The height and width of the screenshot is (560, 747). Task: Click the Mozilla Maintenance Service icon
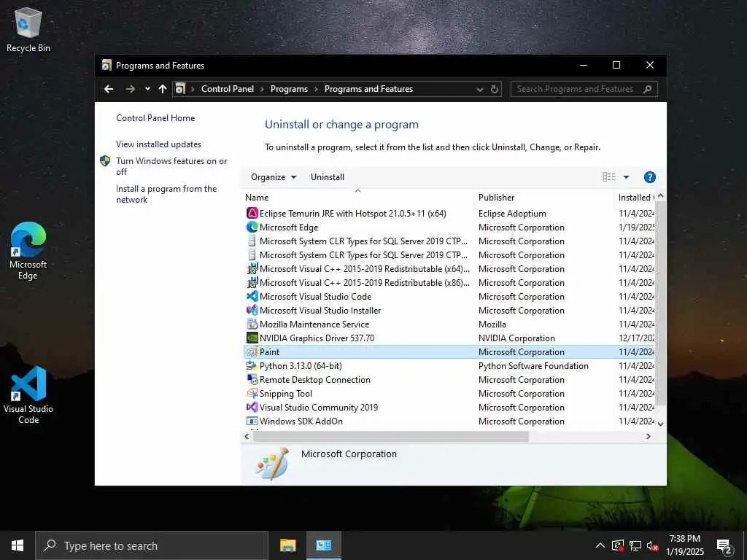click(x=252, y=324)
